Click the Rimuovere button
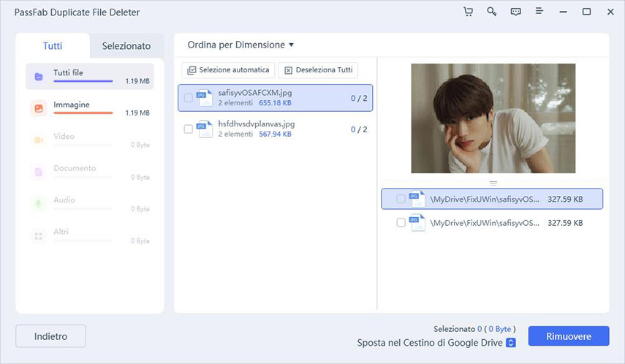This screenshot has height=364, width=625. point(568,336)
